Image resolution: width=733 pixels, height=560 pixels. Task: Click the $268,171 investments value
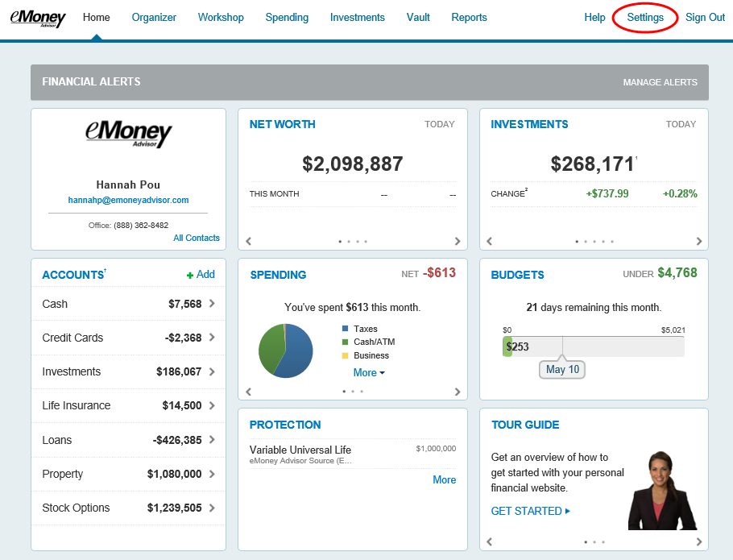(x=592, y=164)
